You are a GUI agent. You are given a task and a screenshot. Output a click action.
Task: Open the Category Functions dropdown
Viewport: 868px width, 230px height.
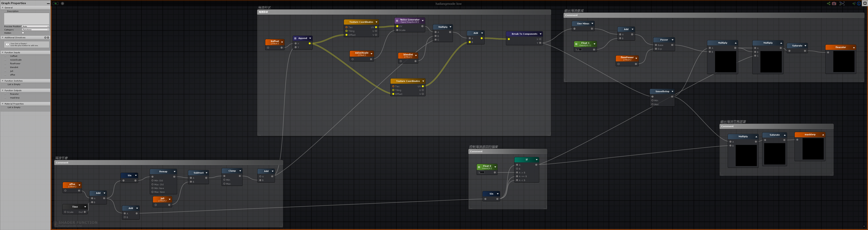[x=35, y=30]
